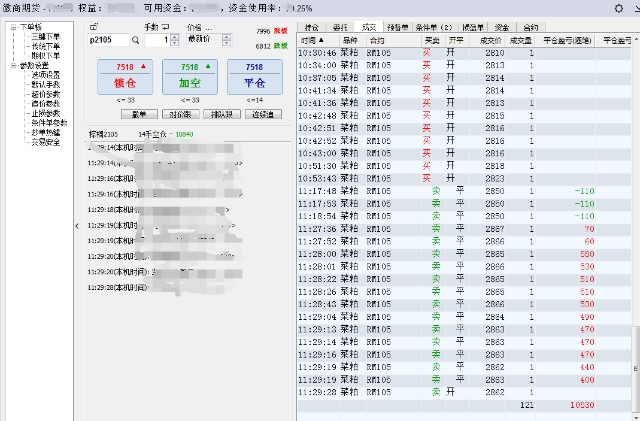Collapse the 参数设置 tree node

[x=13, y=65]
